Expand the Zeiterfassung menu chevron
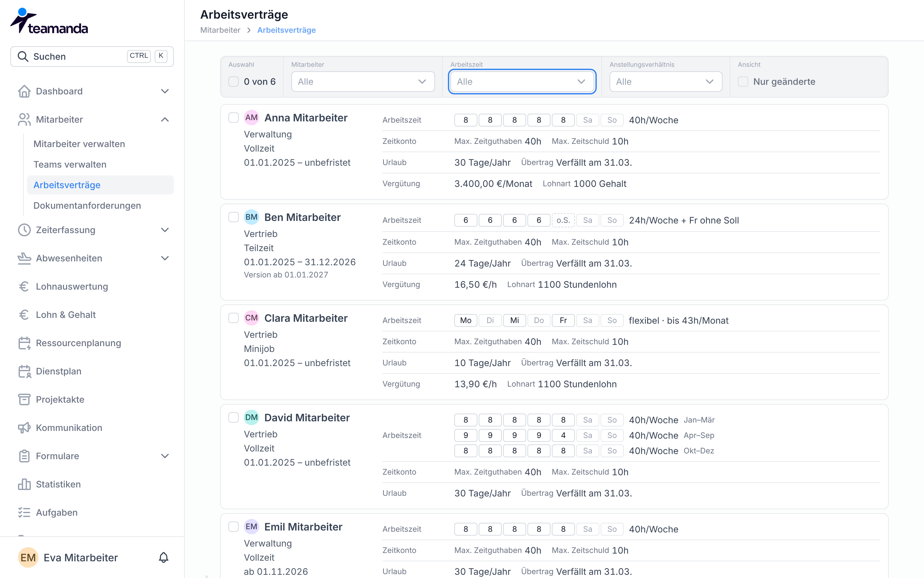The image size is (924, 578). click(x=165, y=230)
